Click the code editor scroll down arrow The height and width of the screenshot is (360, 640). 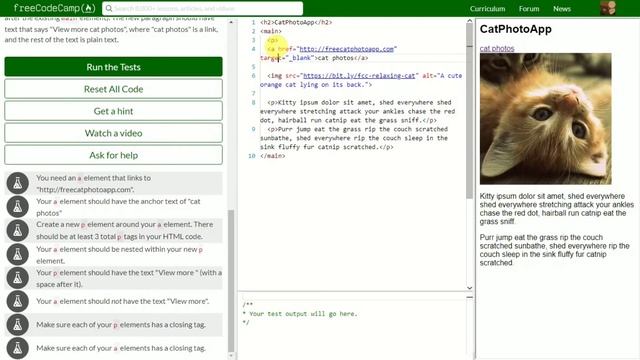[469, 288]
